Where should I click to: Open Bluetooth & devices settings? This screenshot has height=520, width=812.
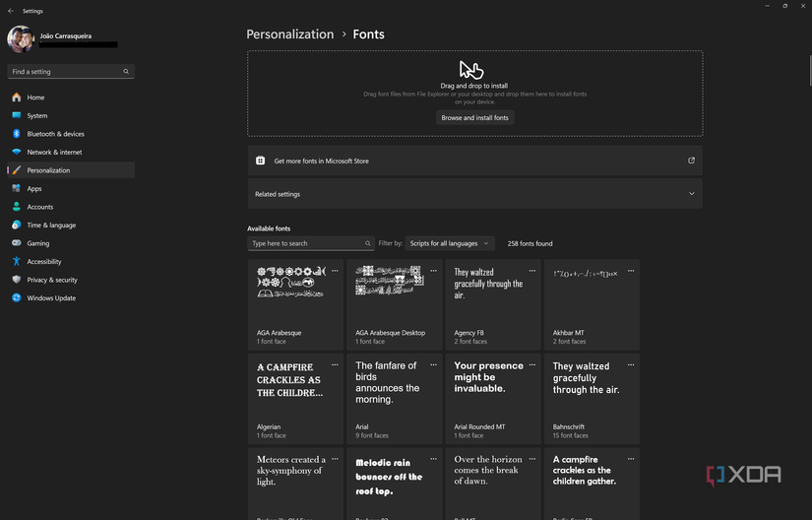(71, 134)
